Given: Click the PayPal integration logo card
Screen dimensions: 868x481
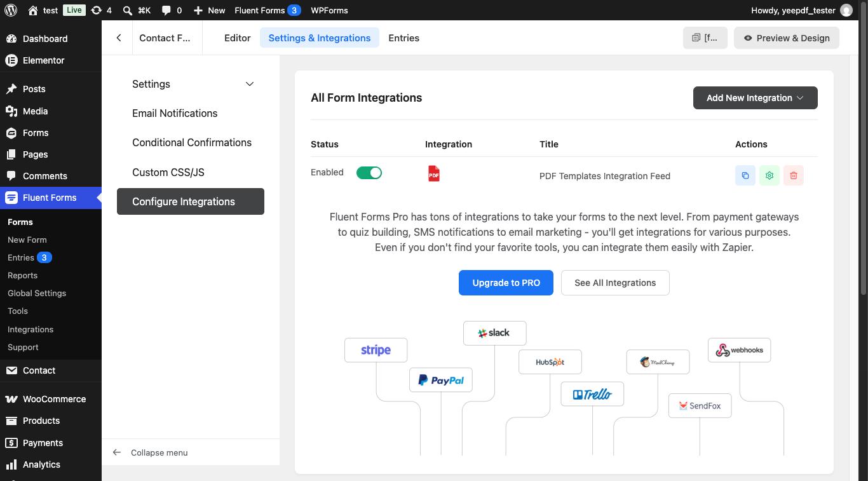Looking at the screenshot, I should point(441,380).
